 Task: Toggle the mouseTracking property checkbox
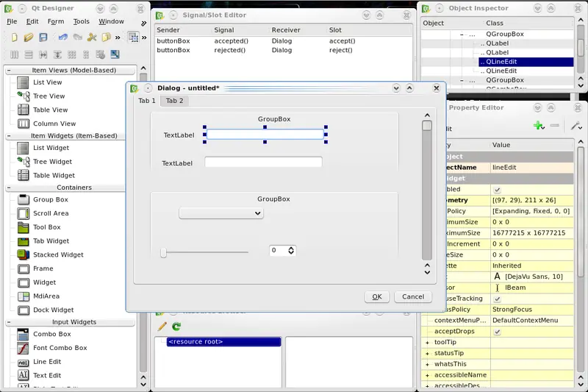tap(497, 299)
